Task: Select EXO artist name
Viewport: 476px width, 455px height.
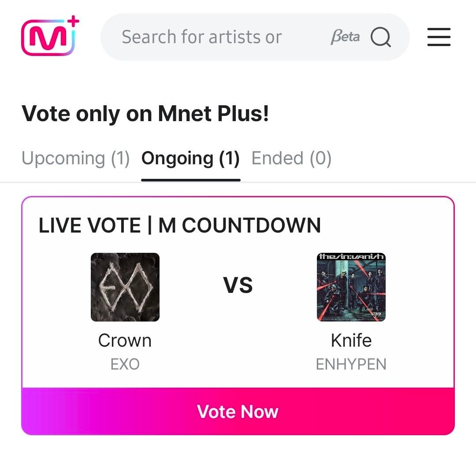Action: 125,364
